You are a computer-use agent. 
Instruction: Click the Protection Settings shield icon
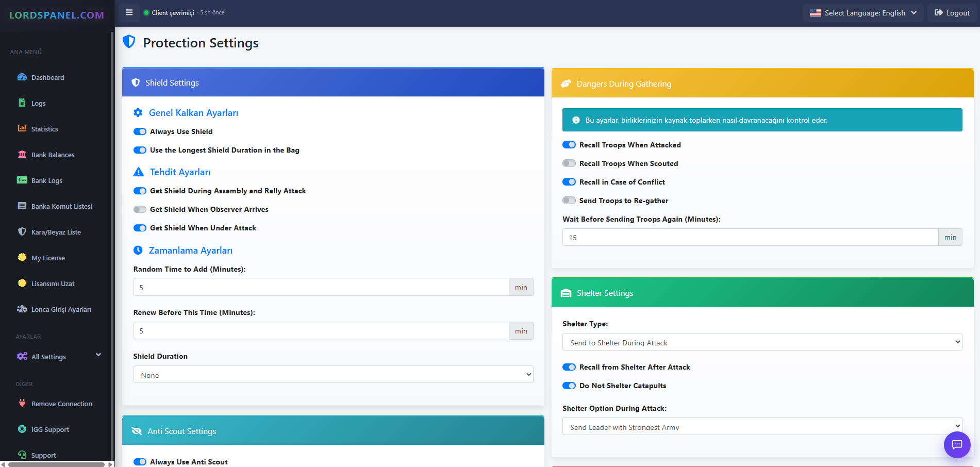(x=129, y=42)
